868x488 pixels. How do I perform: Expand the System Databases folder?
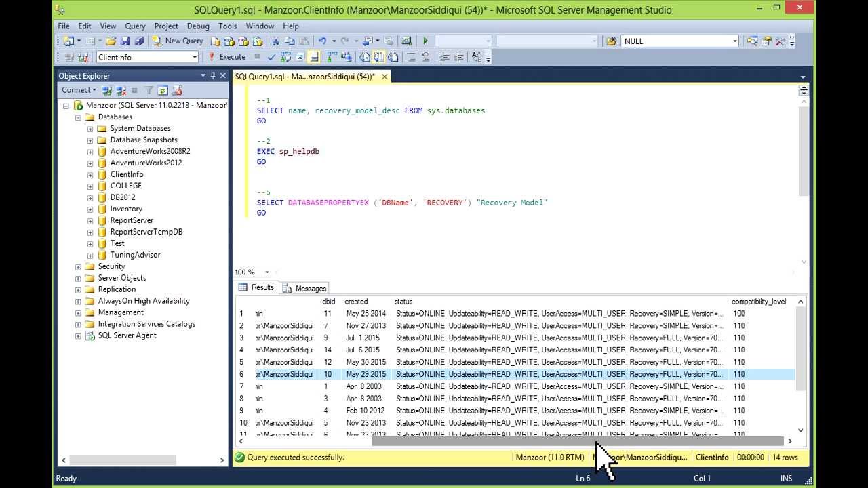point(90,129)
